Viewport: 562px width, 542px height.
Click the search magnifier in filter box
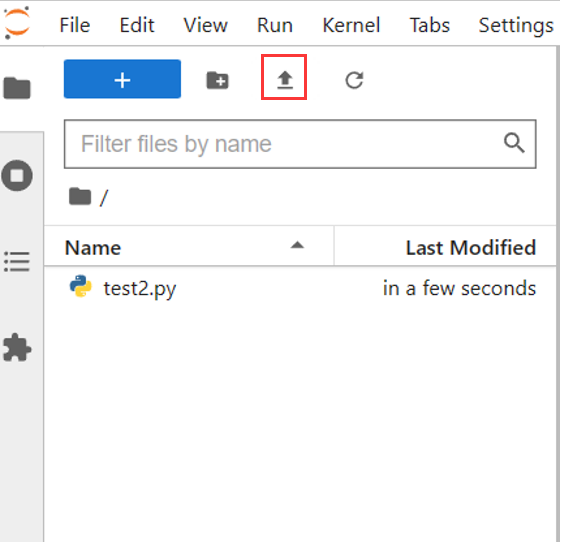tap(514, 143)
